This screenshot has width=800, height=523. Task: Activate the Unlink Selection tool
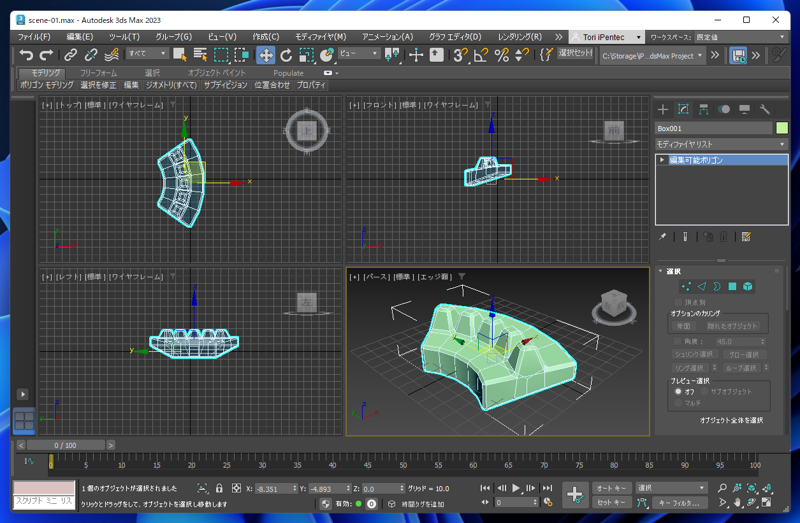pyautogui.click(x=91, y=55)
